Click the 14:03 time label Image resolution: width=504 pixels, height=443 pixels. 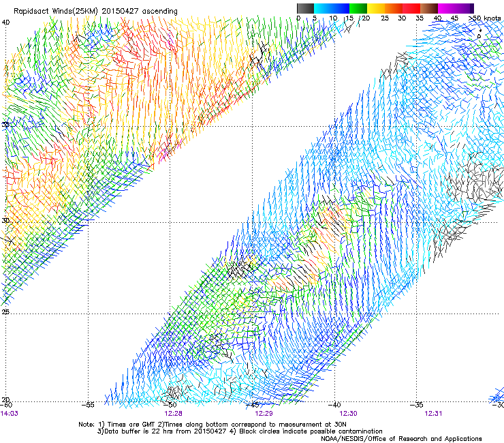point(9,414)
